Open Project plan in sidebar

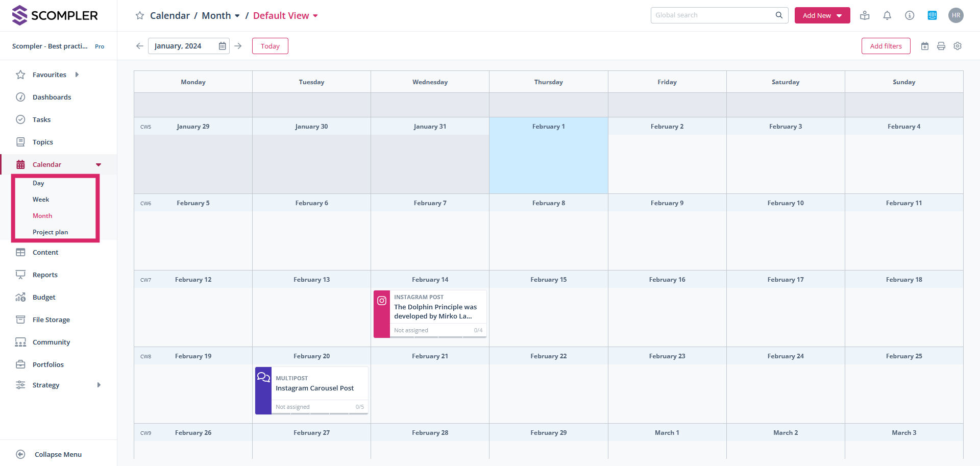[x=50, y=232]
